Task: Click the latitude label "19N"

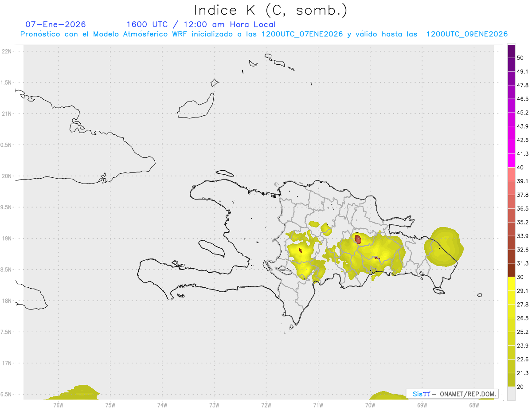Action: (x=8, y=239)
